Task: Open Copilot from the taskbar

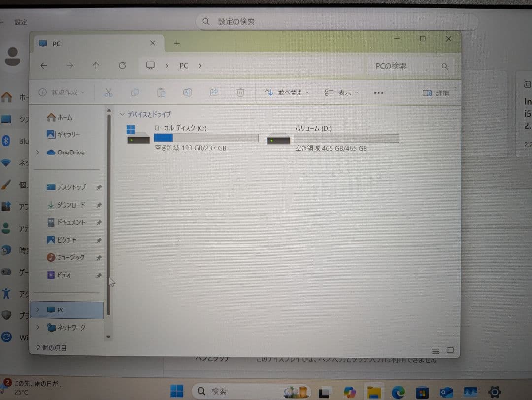Action: click(x=350, y=391)
